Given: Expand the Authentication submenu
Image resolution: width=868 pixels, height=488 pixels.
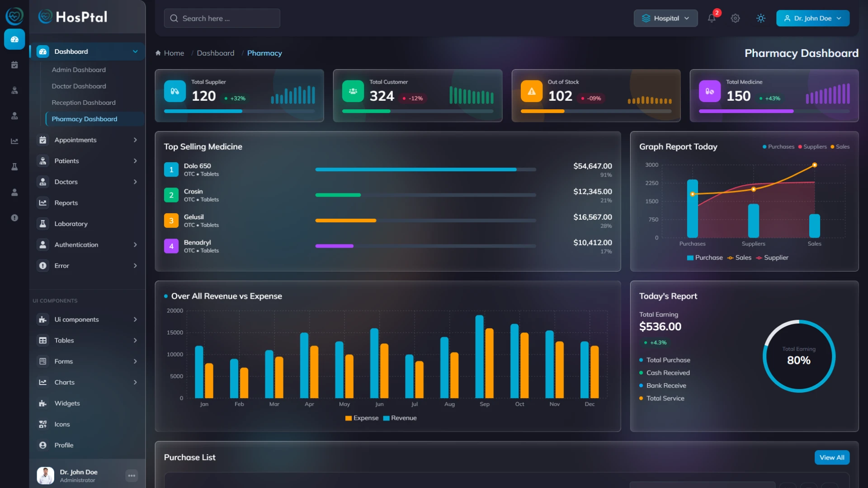Looking at the screenshot, I should (x=135, y=245).
